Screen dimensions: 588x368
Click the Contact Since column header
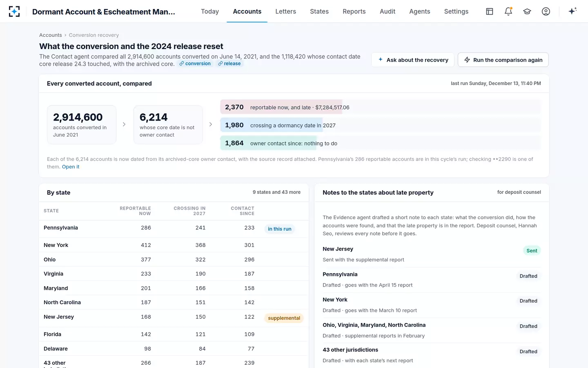(243, 211)
